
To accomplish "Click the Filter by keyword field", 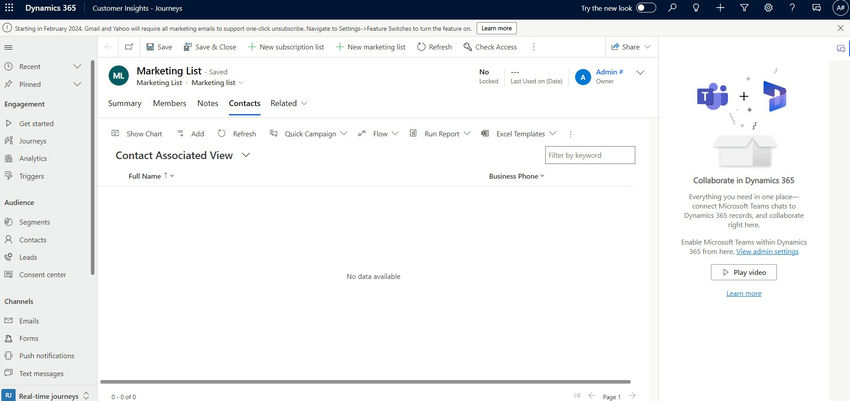I will click(590, 155).
